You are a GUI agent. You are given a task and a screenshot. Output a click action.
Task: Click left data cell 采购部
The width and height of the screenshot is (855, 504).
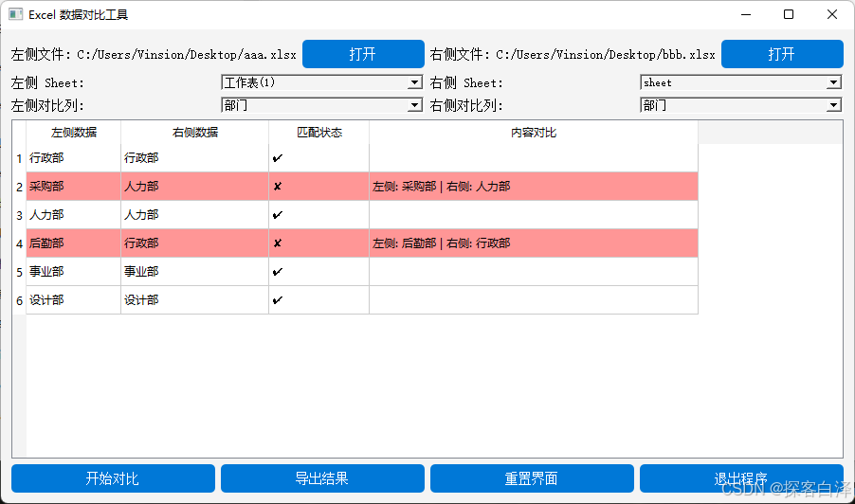[x=74, y=187]
